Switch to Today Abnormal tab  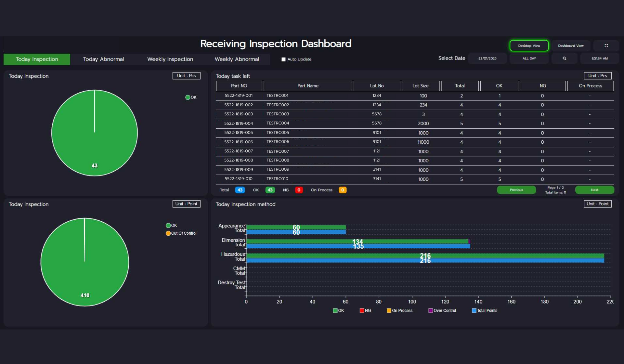click(x=103, y=59)
